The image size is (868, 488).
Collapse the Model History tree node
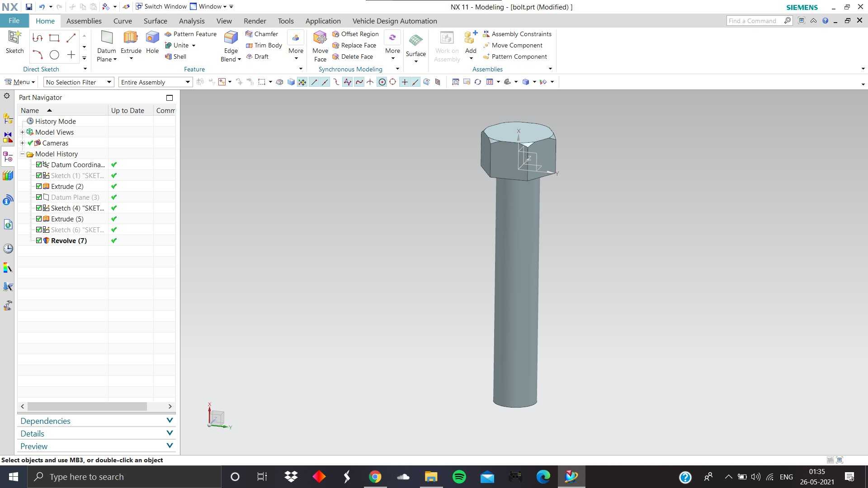[x=22, y=154]
